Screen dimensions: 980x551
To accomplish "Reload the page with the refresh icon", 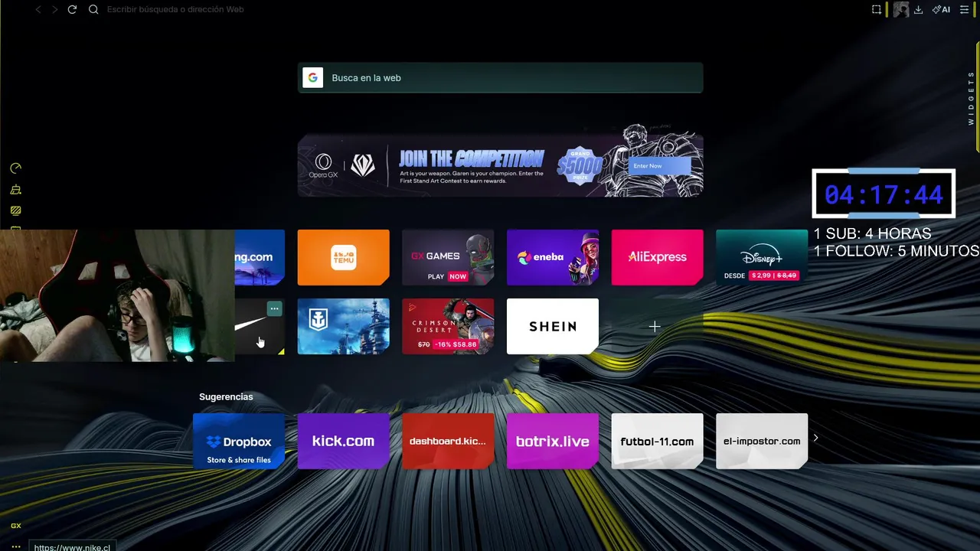I will (x=72, y=10).
